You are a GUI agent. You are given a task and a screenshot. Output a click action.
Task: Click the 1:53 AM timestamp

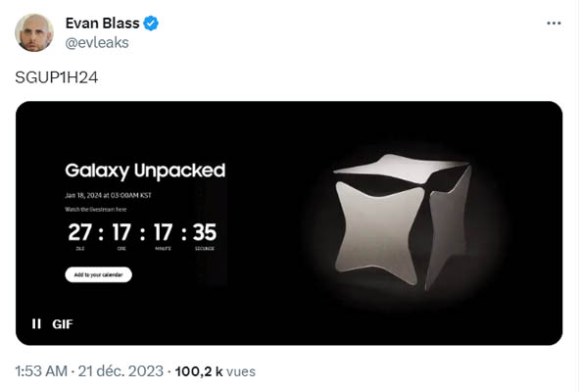41,370
